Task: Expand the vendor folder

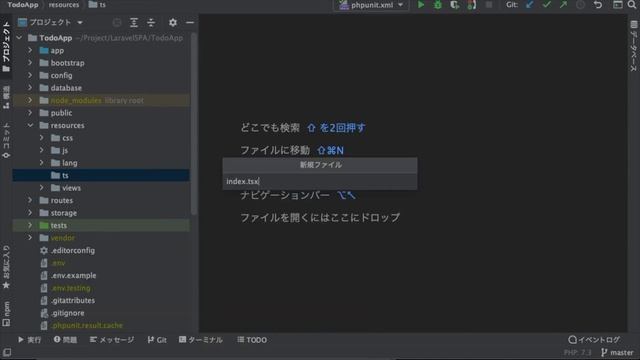Action: pyautogui.click(x=30, y=238)
